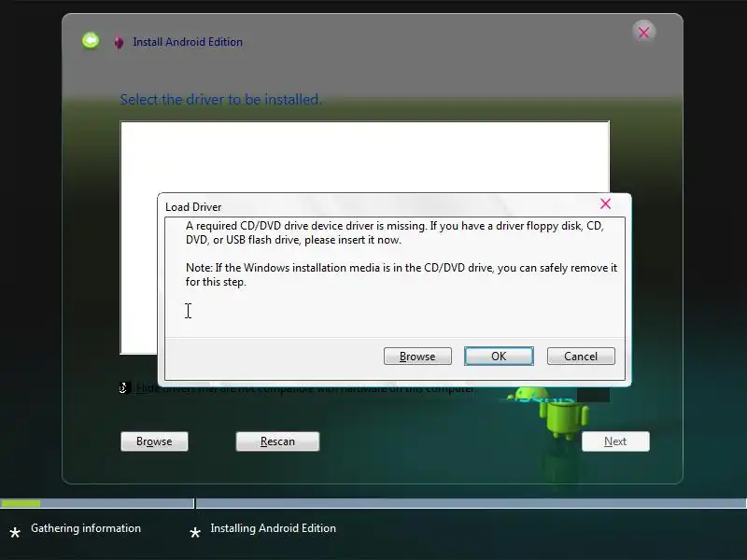Toggle the Hide incompatible drivers checkbox

coord(125,388)
